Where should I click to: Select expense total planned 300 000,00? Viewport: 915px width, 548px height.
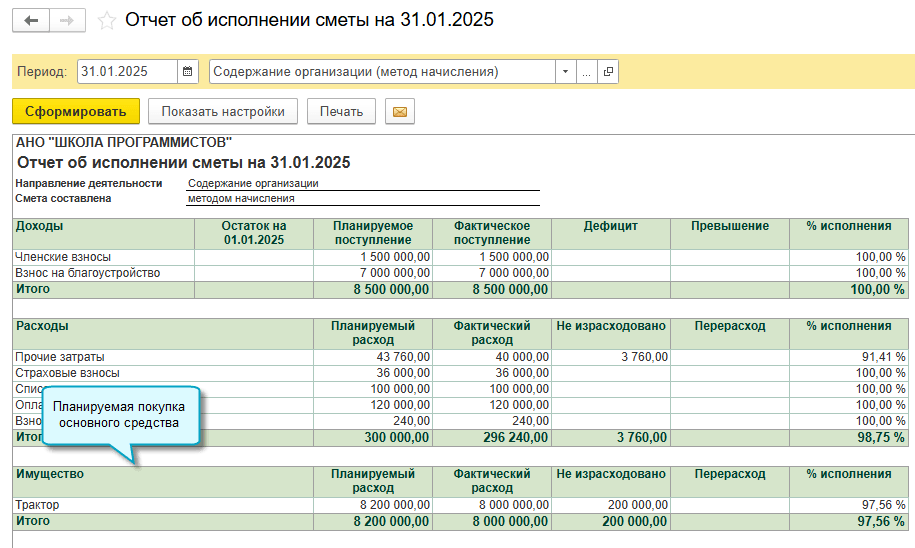[373, 438]
